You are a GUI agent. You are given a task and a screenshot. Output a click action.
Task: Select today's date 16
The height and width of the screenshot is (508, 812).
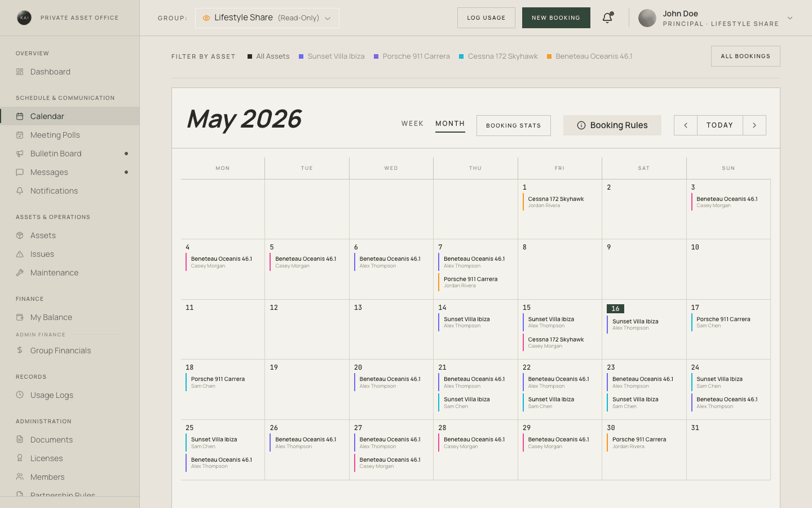(x=615, y=309)
